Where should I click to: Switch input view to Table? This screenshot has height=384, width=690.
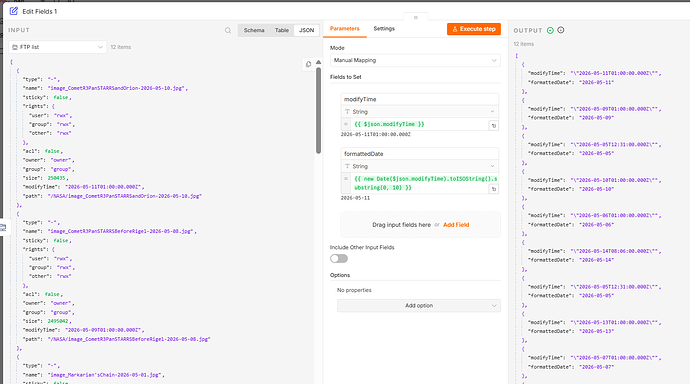(x=282, y=30)
